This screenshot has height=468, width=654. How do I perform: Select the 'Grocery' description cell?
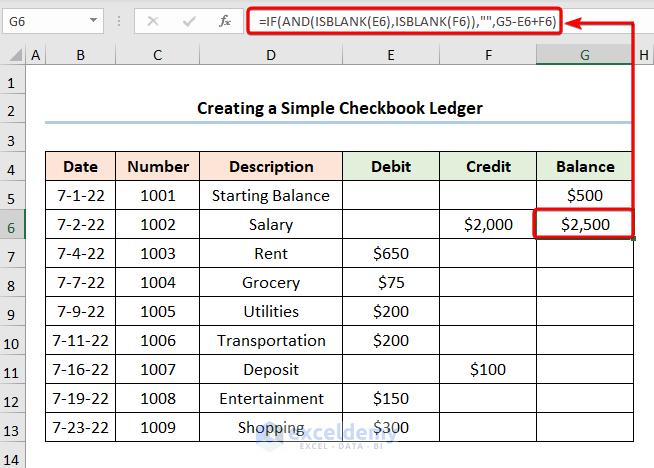click(271, 282)
